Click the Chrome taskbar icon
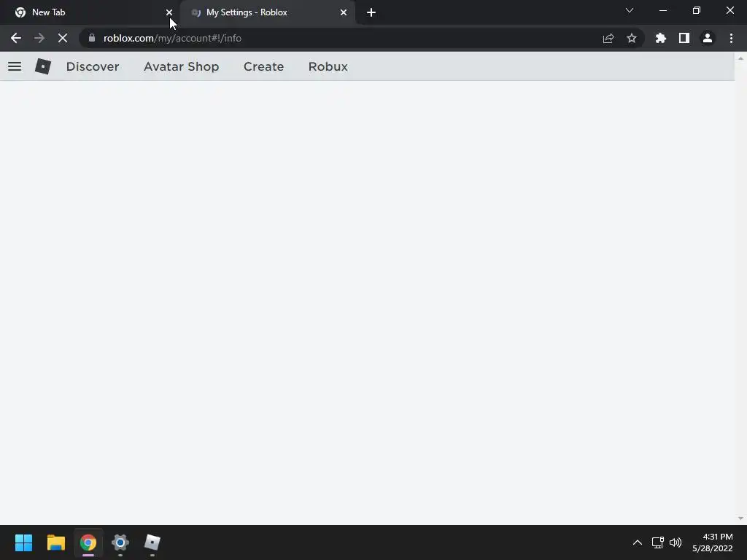 pos(88,542)
